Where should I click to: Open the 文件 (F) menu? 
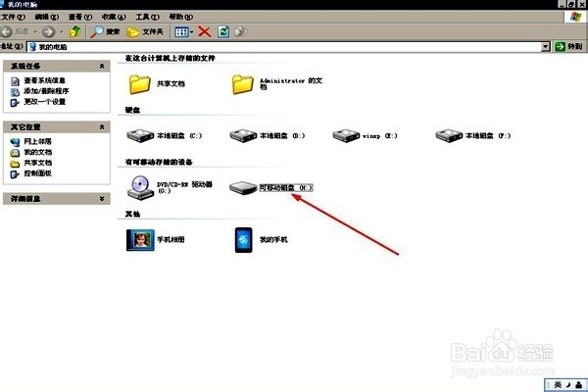13,17
